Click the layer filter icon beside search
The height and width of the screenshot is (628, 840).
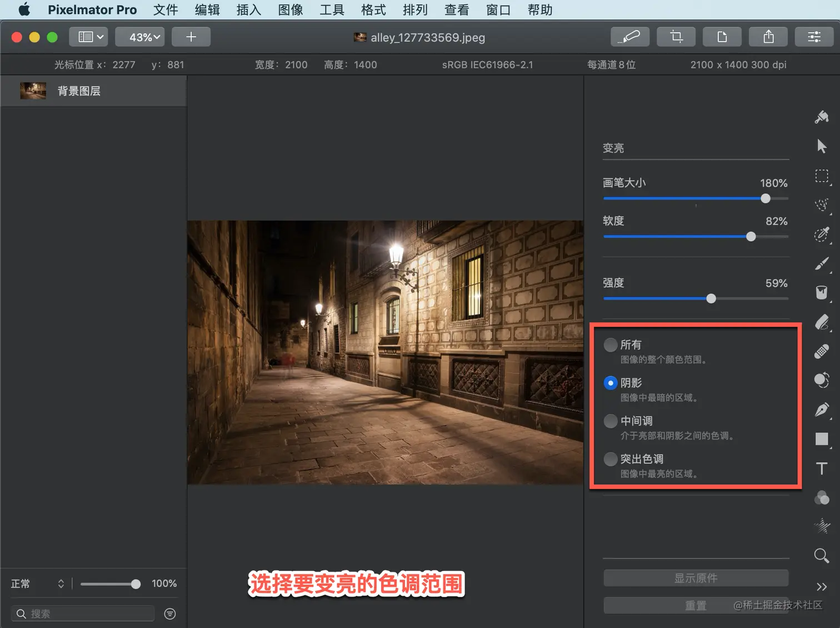click(x=170, y=614)
